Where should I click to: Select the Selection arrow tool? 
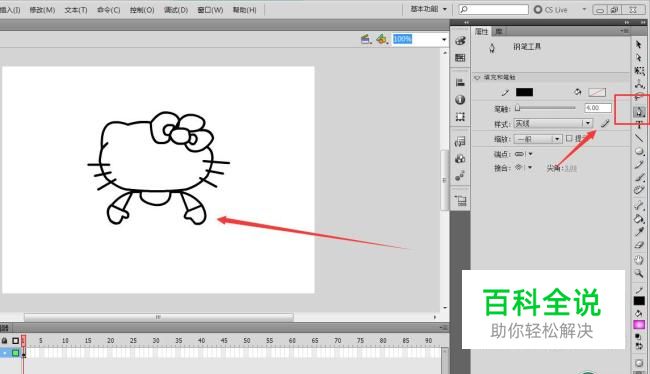pos(639,44)
